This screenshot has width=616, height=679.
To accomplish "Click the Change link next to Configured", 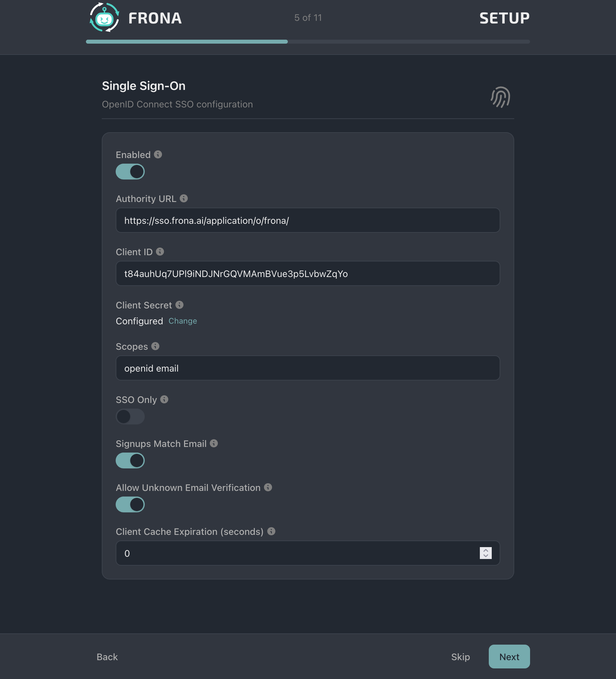I will [182, 321].
